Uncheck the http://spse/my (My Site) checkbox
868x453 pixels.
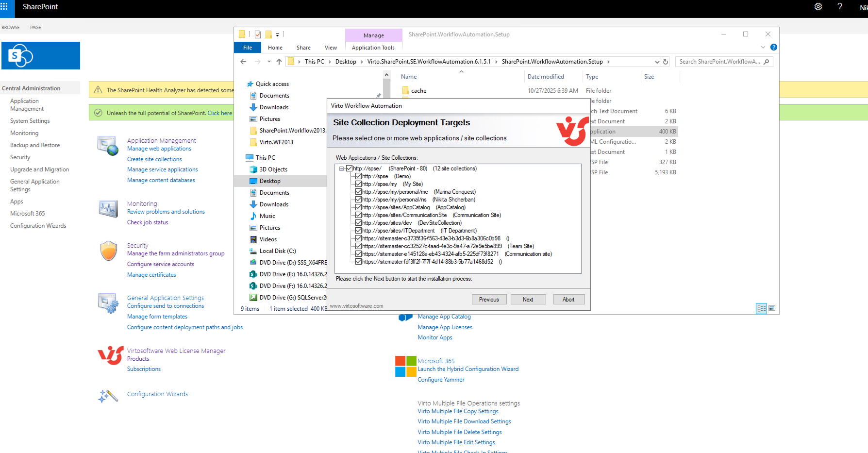(x=358, y=184)
